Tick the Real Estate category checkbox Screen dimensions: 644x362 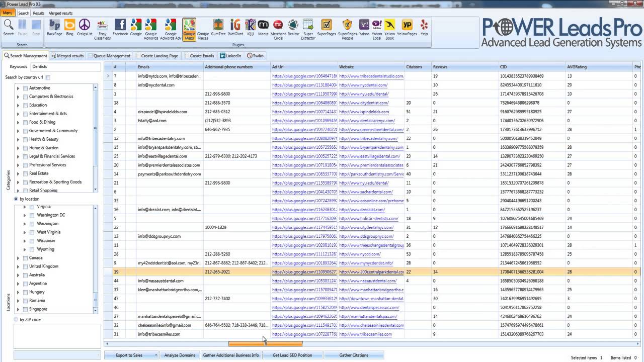click(x=25, y=173)
